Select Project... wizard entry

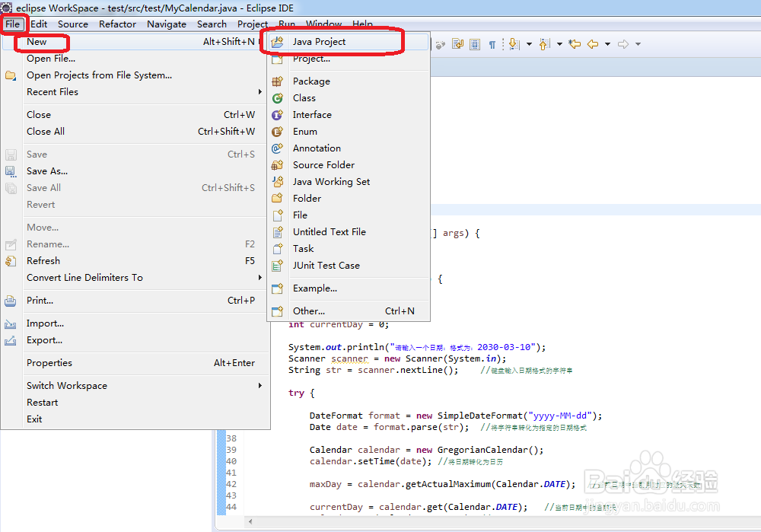tap(349, 59)
